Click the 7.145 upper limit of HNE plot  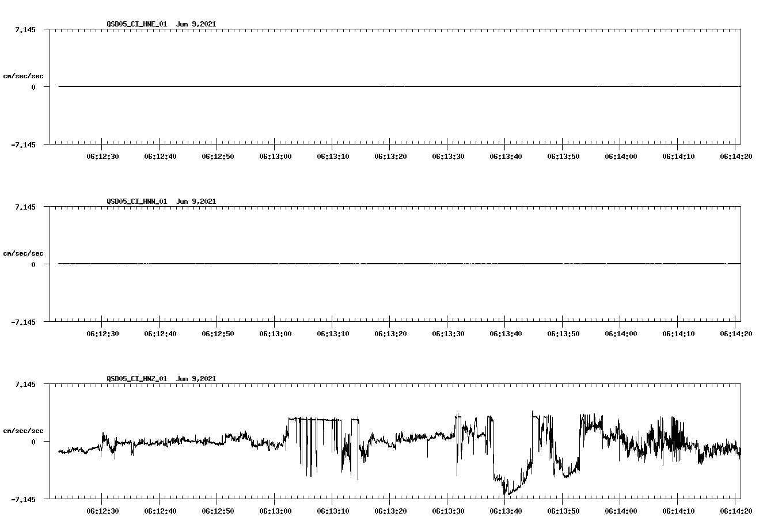pyautogui.click(x=25, y=29)
